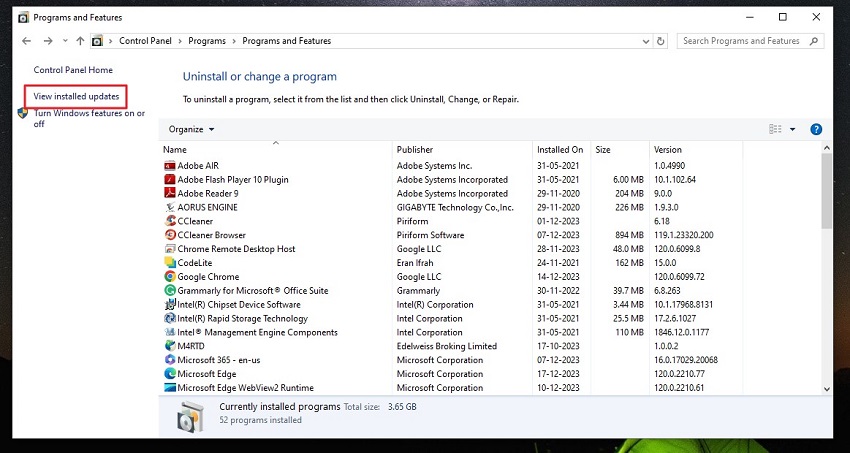Refresh the Programs and Features list

(660, 41)
